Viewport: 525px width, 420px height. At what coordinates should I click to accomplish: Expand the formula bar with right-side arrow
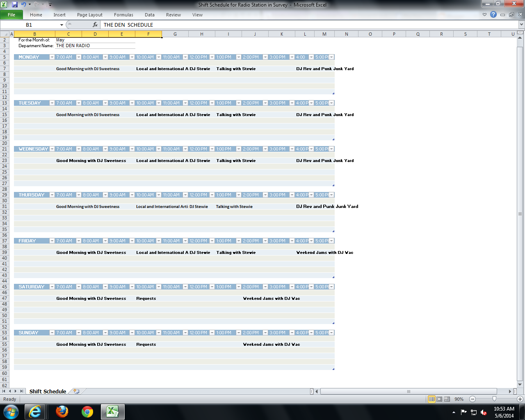521,25
